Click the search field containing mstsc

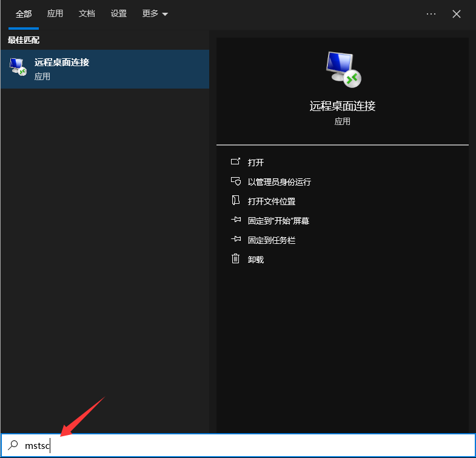pyautogui.click(x=243, y=446)
